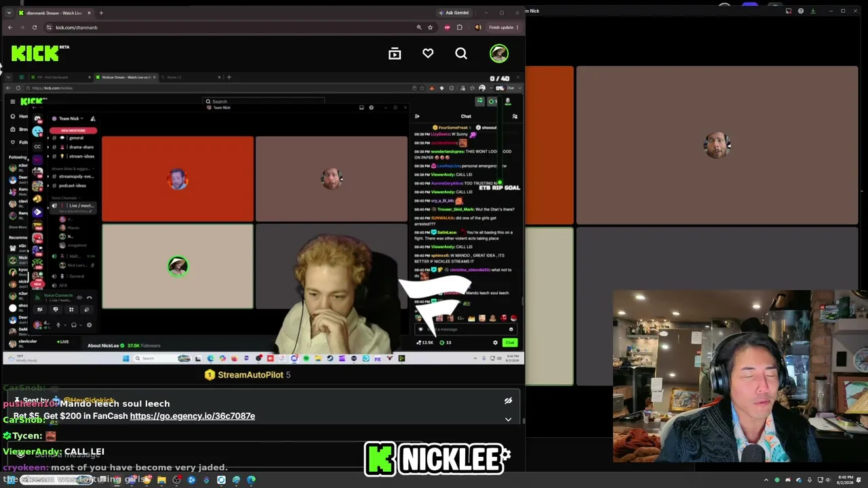Zoom page using the address bar magnifier icon
Viewport: 868px width, 488px height.
pyautogui.click(x=419, y=27)
